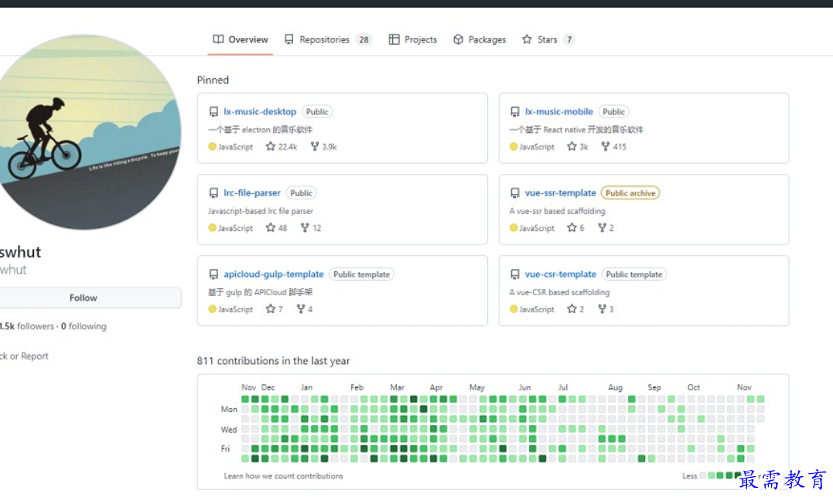
Task: Click the 0 following link
Action: [84, 326]
